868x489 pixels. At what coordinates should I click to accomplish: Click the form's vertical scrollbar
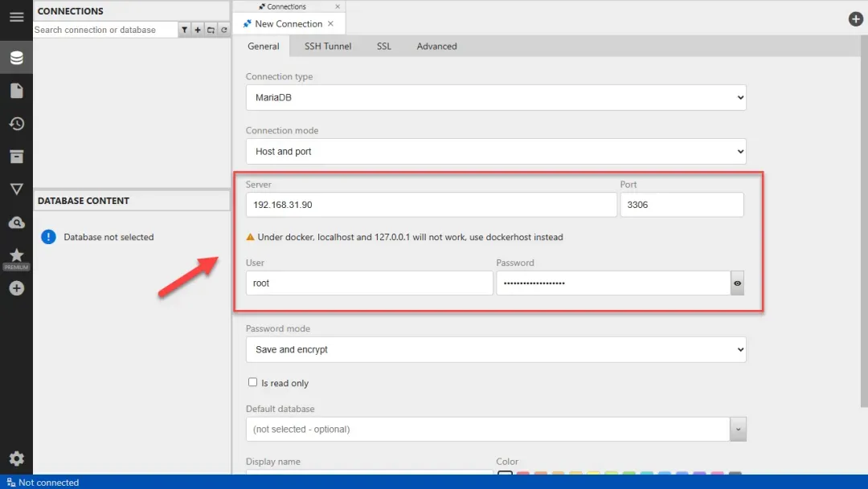click(864, 222)
